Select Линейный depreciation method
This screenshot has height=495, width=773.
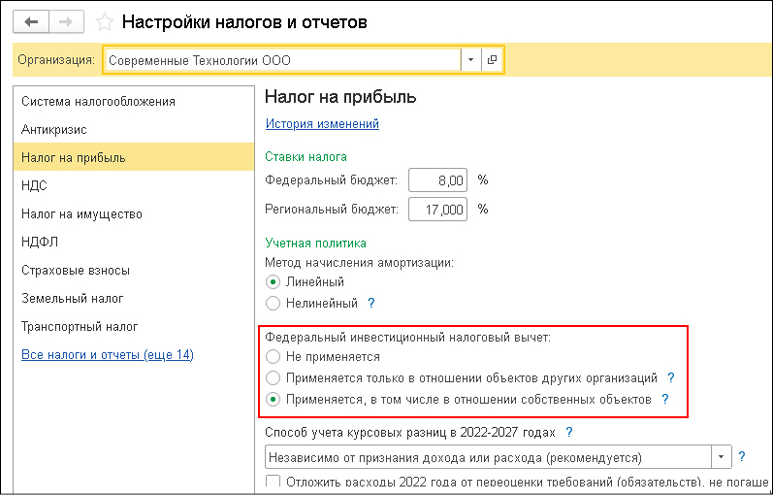pyautogui.click(x=272, y=282)
